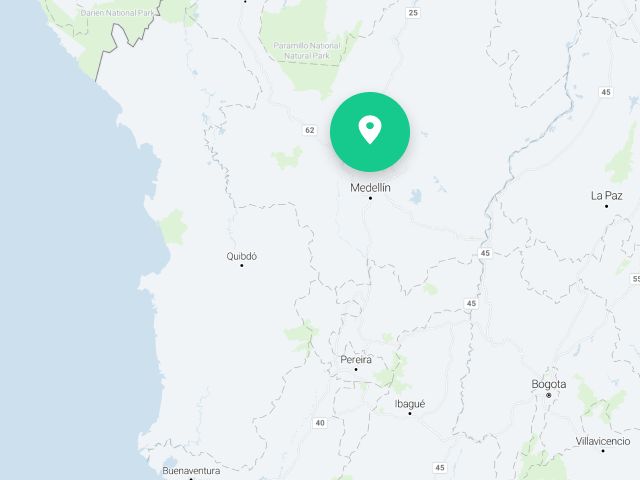Click the small lake east of Medellín
The height and width of the screenshot is (480, 640).
tap(416, 196)
